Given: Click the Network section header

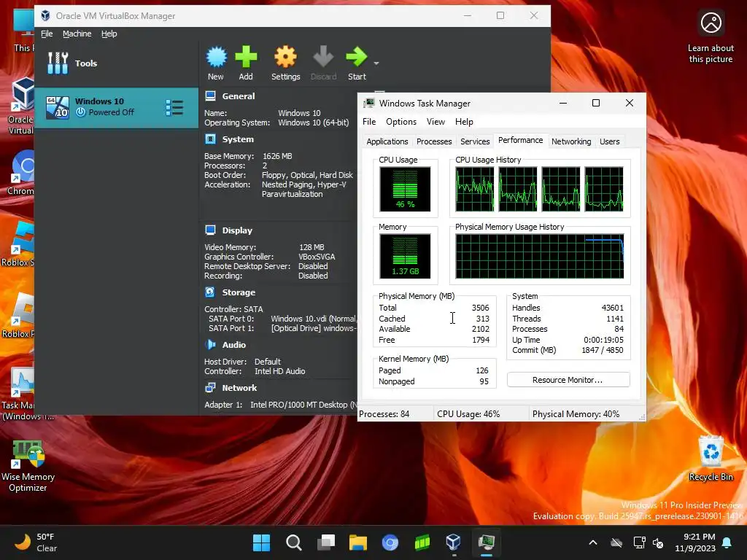Looking at the screenshot, I should pyautogui.click(x=239, y=388).
